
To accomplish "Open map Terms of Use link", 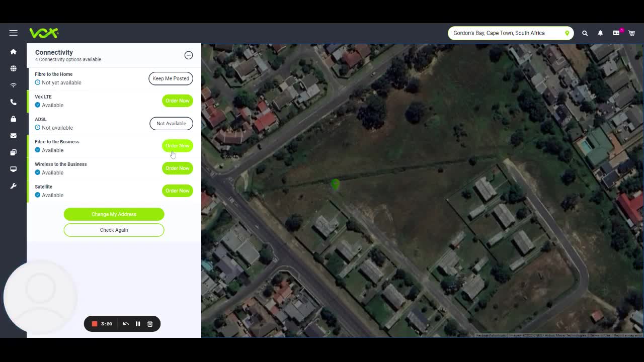I will coord(600,335).
